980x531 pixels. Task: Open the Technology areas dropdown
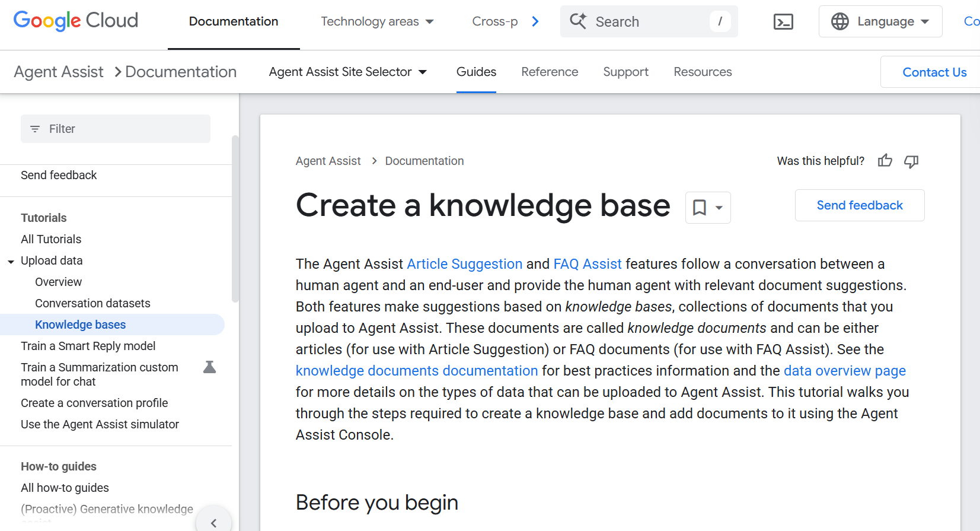coord(377,21)
